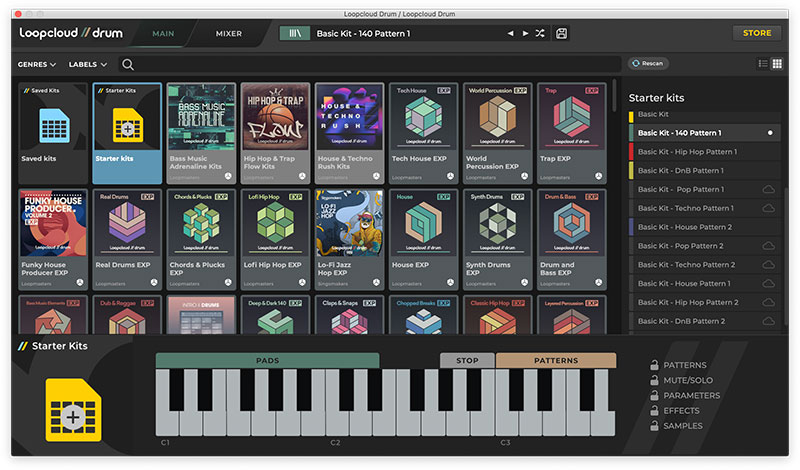Image resolution: width=800 pixels, height=470 pixels.
Task: Click the kit browser vertical scrollbar
Action: 614,95
